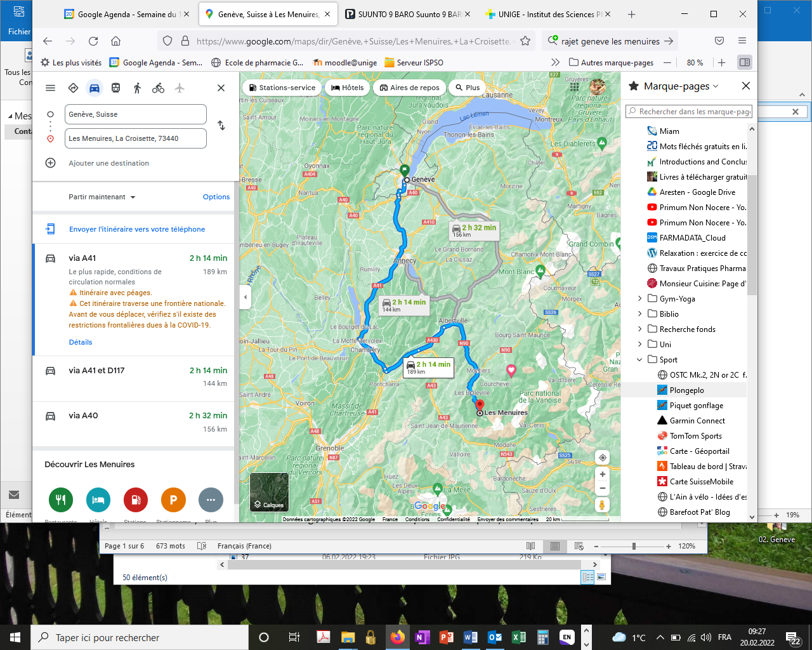Expand Gym-Yoga bookmark folder
The width and height of the screenshot is (812, 650).
(x=639, y=299)
